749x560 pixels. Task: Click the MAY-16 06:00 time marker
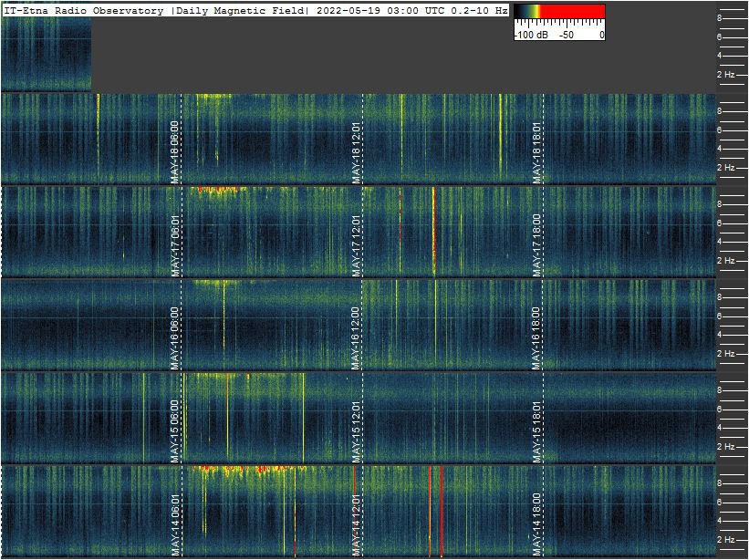coord(174,338)
